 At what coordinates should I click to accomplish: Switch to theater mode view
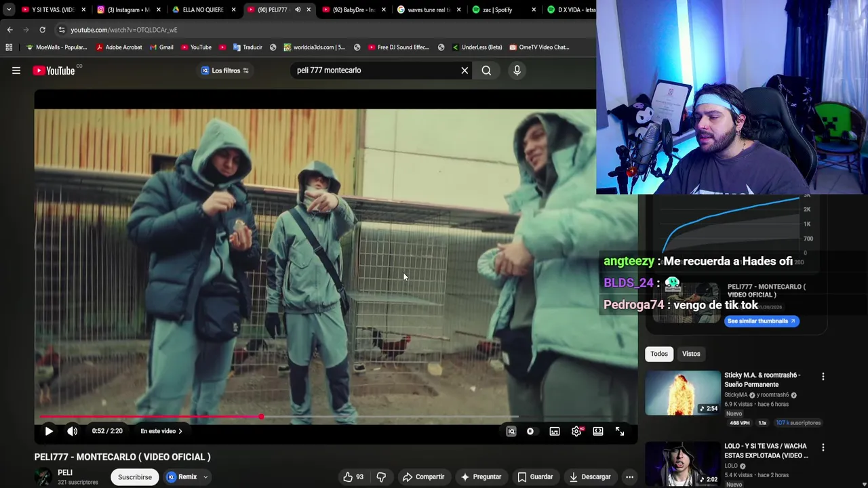(598, 431)
